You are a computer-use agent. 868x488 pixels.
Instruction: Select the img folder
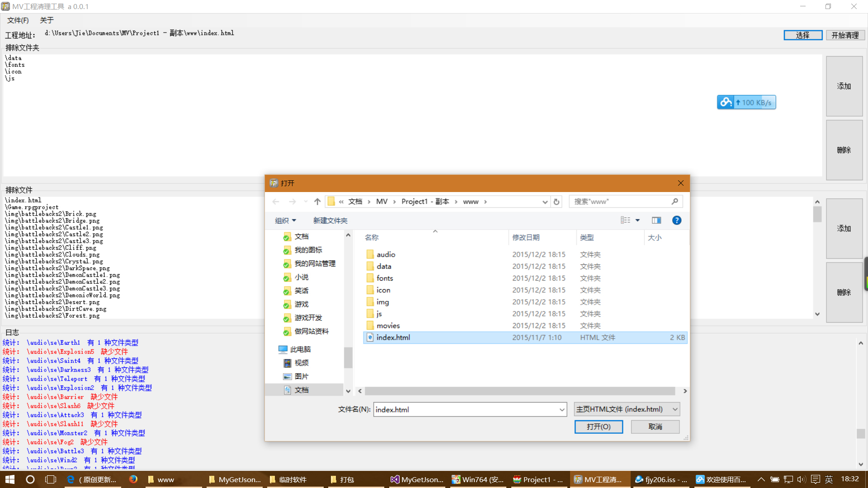point(525,302)
